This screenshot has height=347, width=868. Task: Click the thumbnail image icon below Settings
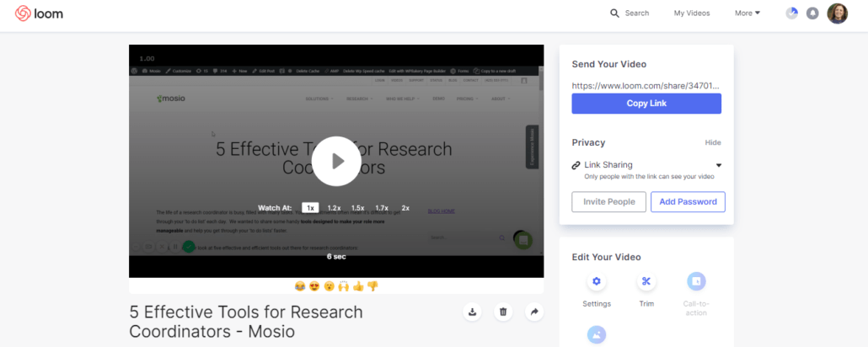tap(596, 334)
